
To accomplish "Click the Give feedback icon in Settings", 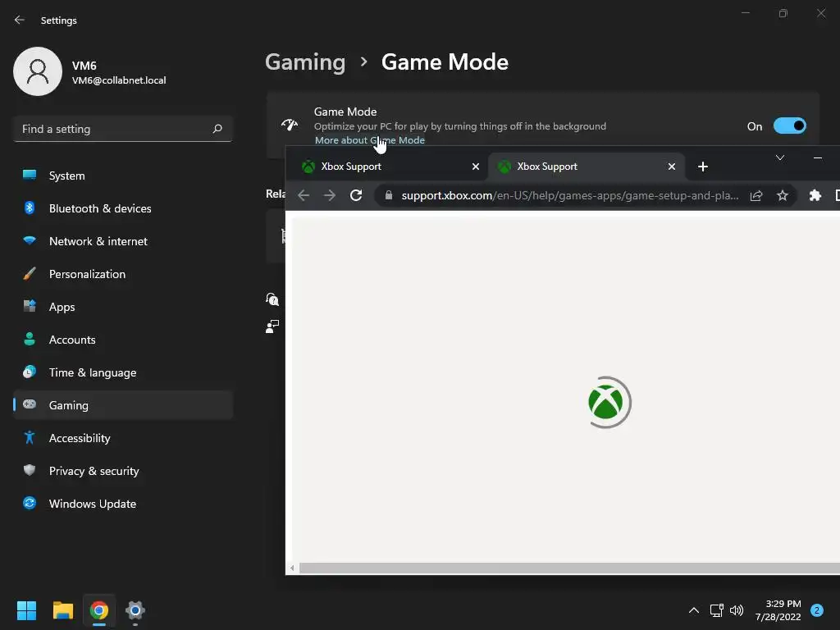I will click(272, 326).
